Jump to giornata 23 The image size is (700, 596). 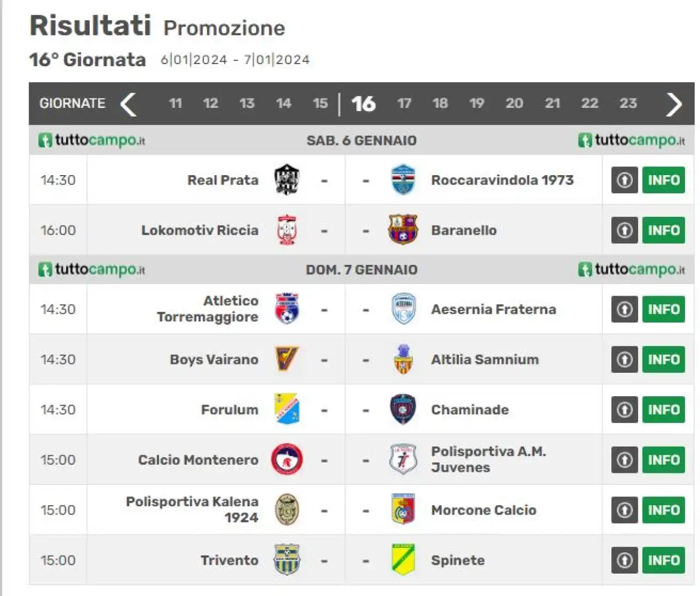(628, 103)
